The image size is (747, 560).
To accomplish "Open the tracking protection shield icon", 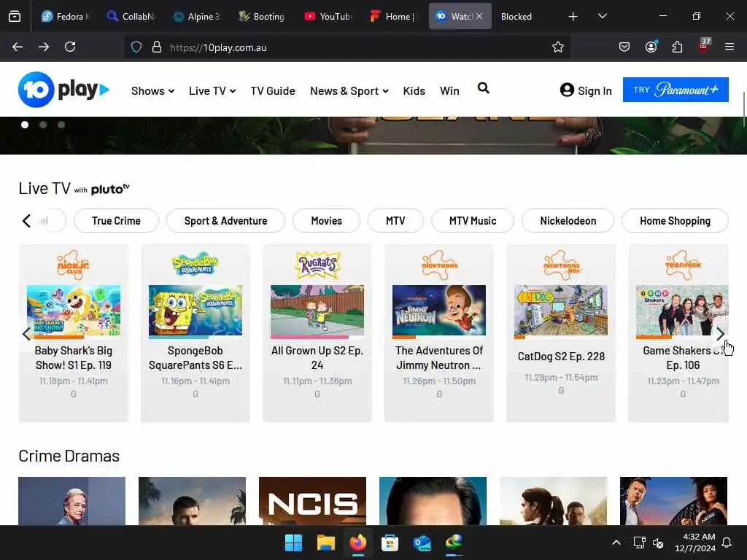I will [x=136, y=47].
